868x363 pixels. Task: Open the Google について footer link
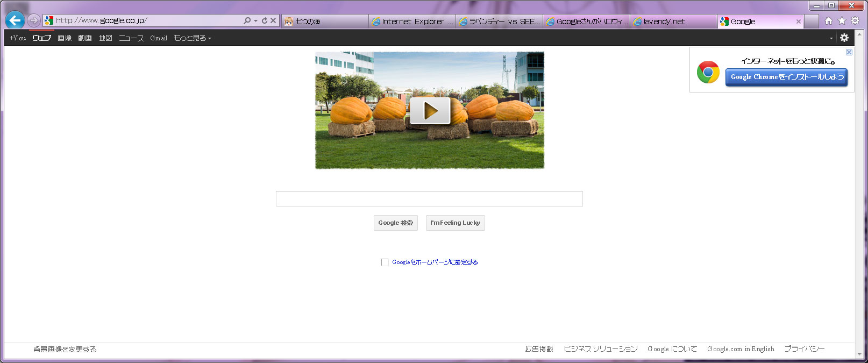pos(672,349)
